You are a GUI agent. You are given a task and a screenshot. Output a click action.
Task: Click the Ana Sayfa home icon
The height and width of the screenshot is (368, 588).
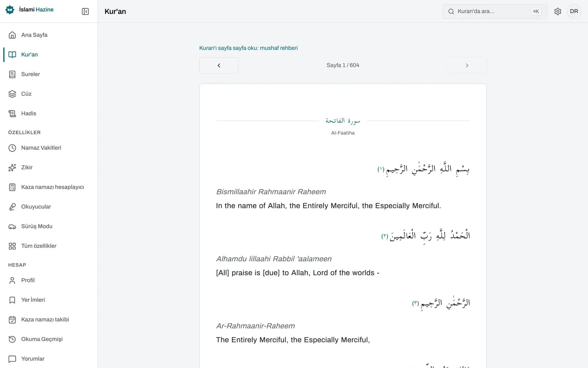tap(12, 35)
